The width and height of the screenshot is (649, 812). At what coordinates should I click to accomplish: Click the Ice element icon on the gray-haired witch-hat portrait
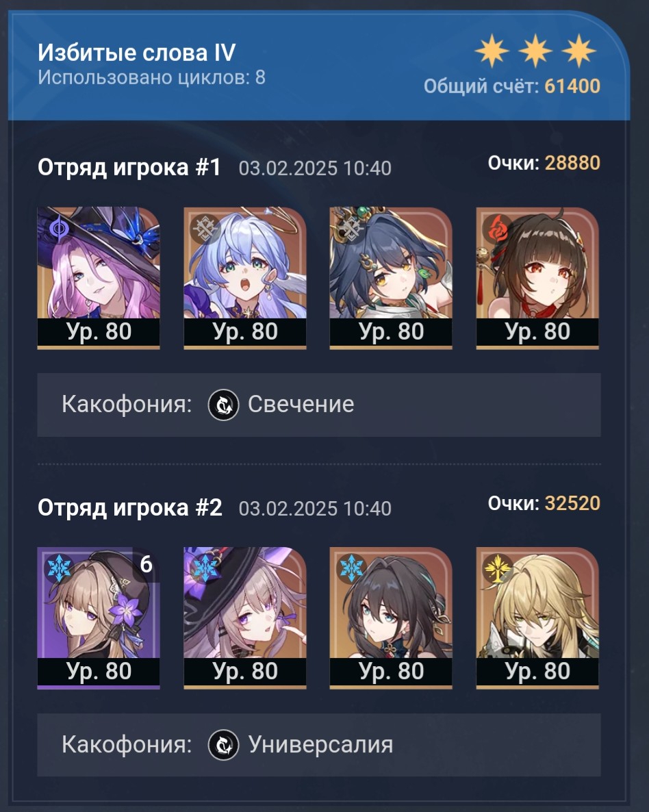pyautogui.click(x=205, y=568)
